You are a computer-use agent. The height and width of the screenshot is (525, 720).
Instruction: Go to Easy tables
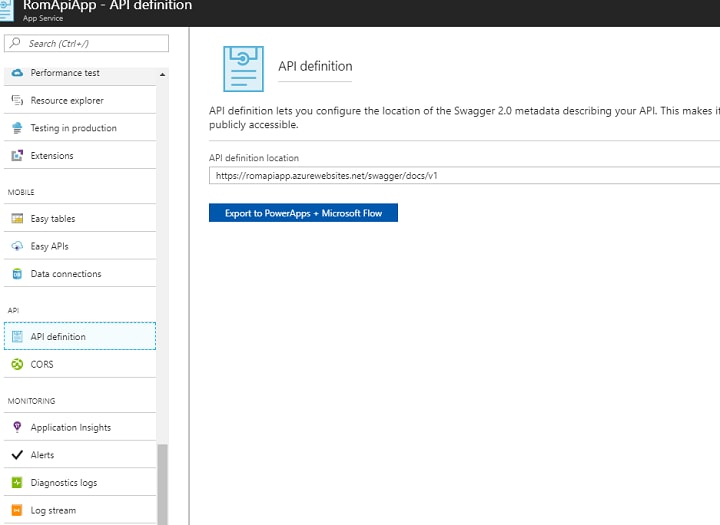80,219
